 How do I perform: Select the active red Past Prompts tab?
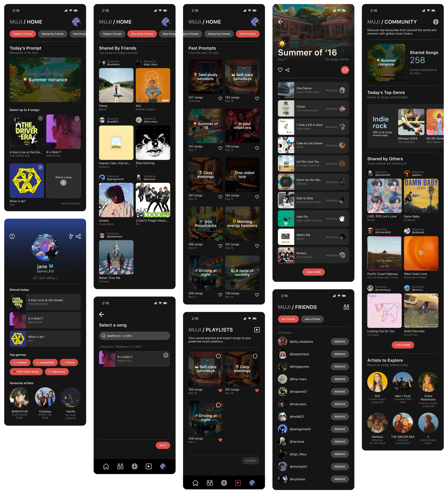click(x=247, y=34)
